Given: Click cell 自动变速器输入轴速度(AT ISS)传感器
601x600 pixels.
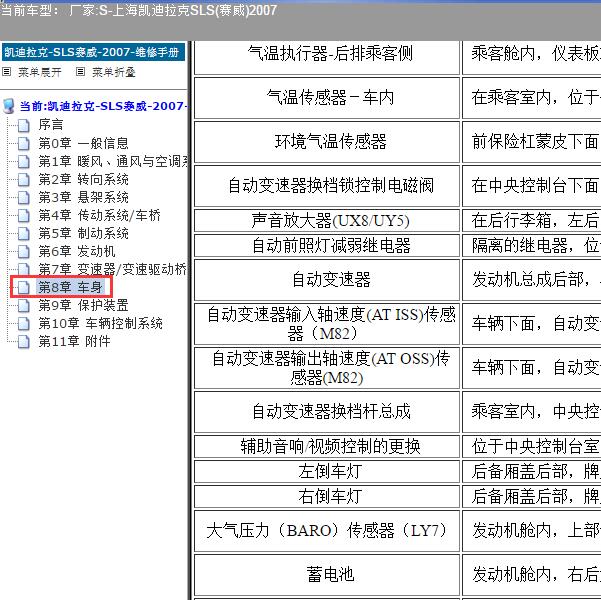Looking at the screenshot, I should click(327, 324).
